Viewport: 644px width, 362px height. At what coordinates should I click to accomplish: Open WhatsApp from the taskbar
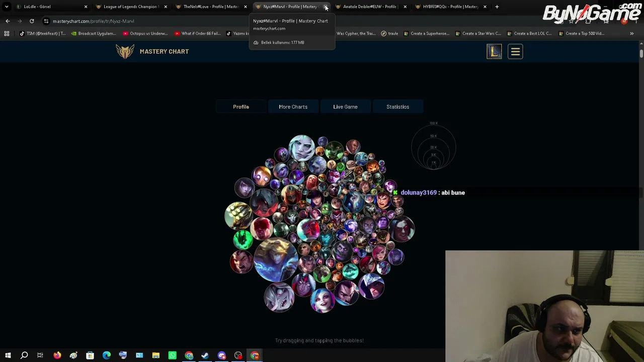[x=172, y=356]
